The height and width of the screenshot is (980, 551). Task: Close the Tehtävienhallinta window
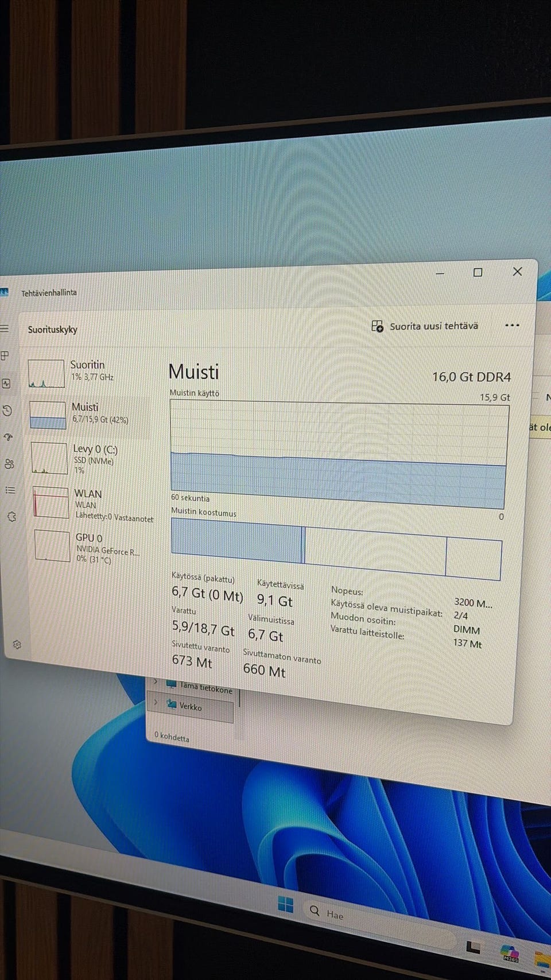click(517, 272)
